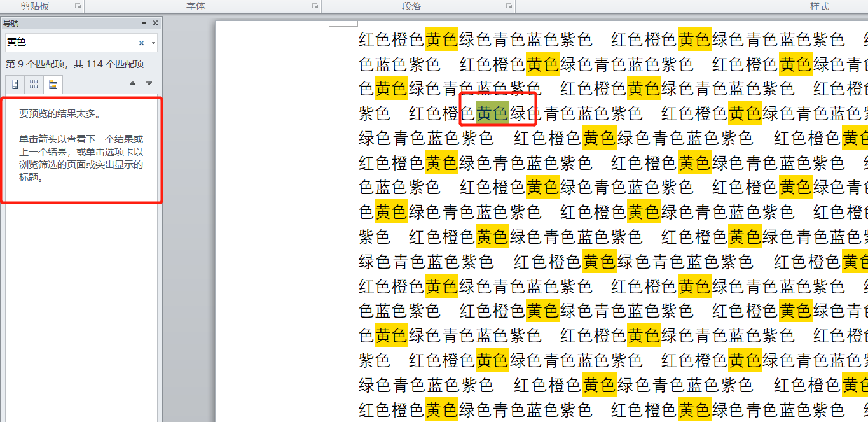Switch to the headings browse tab
The image size is (868, 422).
15,84
